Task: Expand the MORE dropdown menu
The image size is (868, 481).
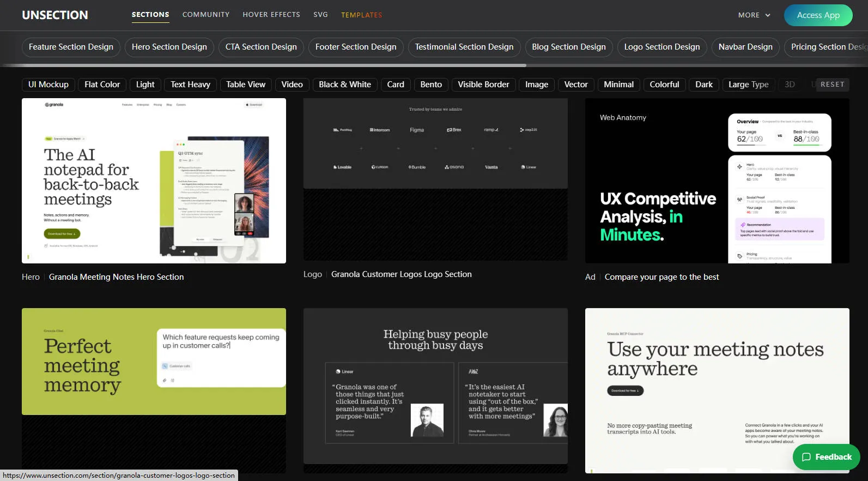Action: [x=755, y=15]
